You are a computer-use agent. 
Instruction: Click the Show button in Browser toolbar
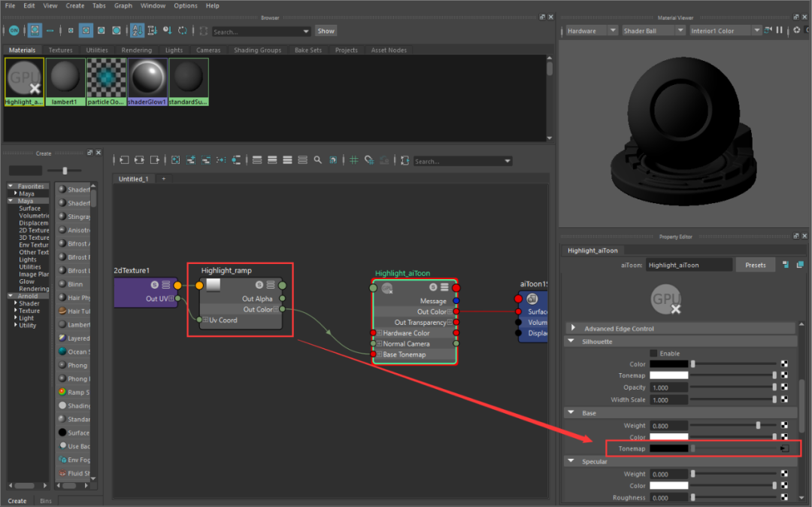tap(326, 31)
